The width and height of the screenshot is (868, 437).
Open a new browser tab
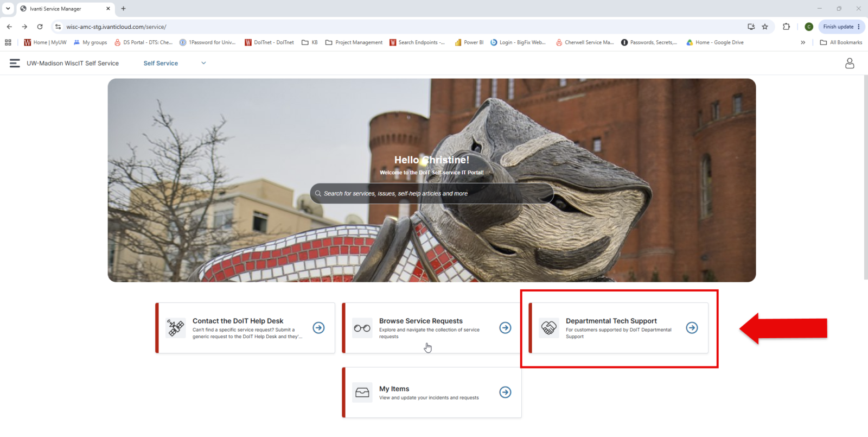(x=124, y=9)
